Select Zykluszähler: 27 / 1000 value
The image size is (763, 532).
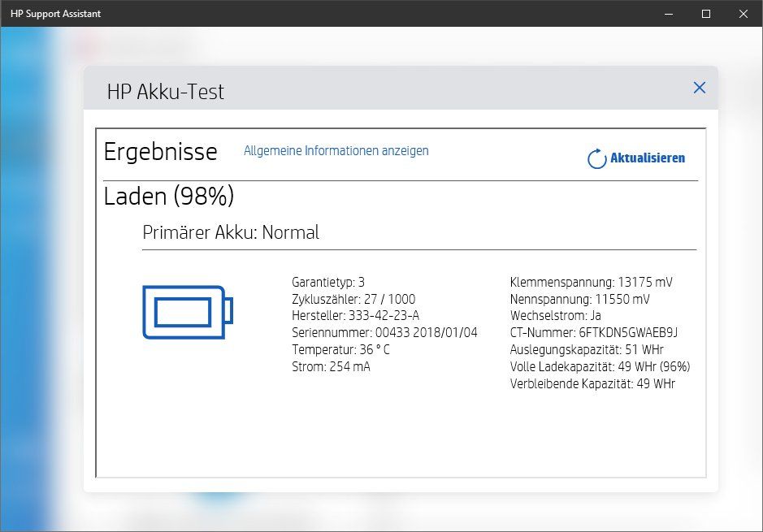[353, 299]
